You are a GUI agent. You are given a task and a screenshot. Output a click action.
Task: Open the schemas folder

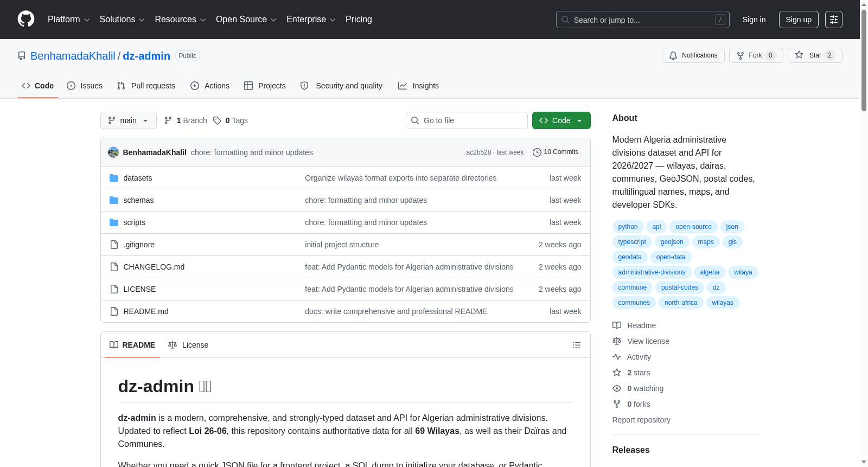[x=138, y=200]
